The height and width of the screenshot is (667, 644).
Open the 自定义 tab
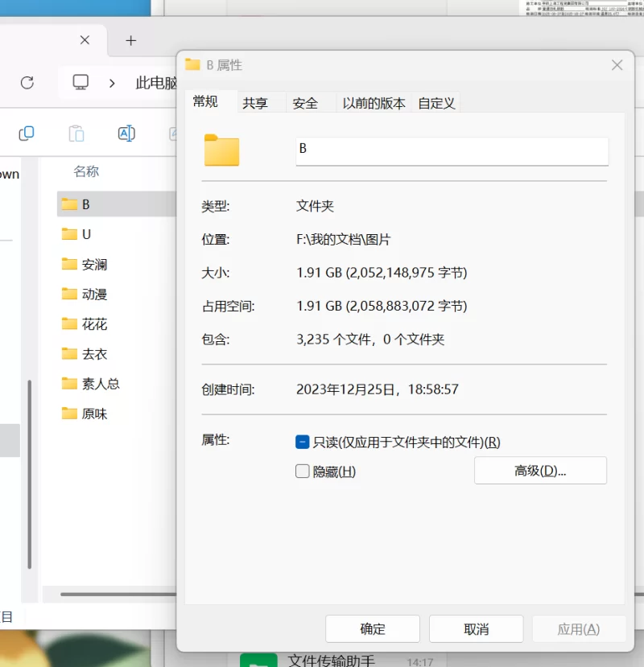tap(437, 103)
